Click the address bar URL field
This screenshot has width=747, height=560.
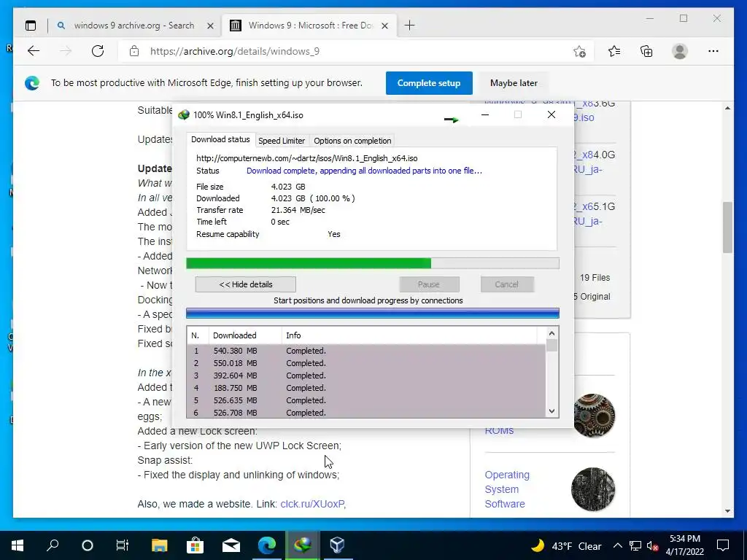click(354, 51)
